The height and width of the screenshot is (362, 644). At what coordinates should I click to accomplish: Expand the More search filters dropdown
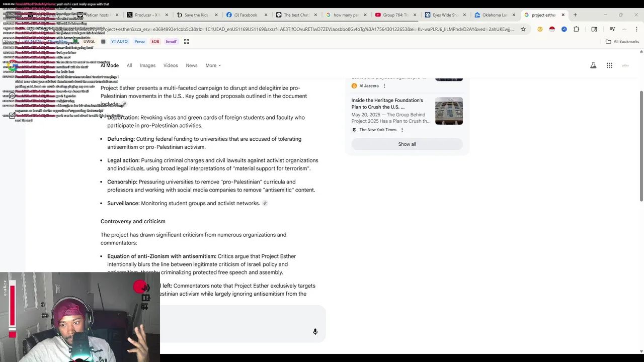[x=213, y=65]
